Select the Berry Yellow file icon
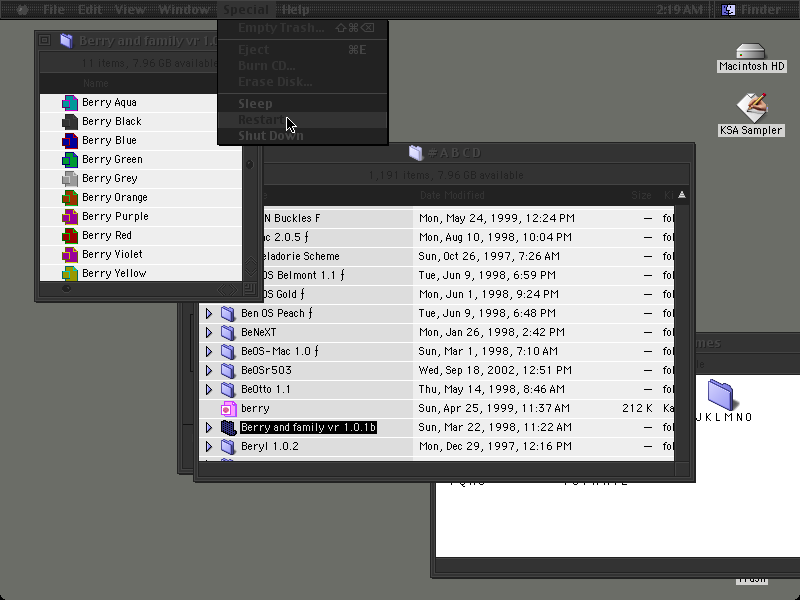 click(70, 273)
